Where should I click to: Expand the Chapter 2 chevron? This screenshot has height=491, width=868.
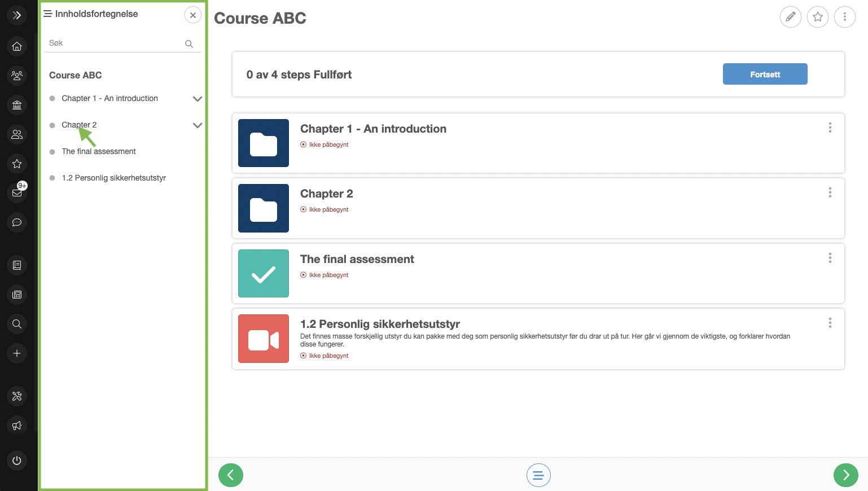click(x=198, y=125)
